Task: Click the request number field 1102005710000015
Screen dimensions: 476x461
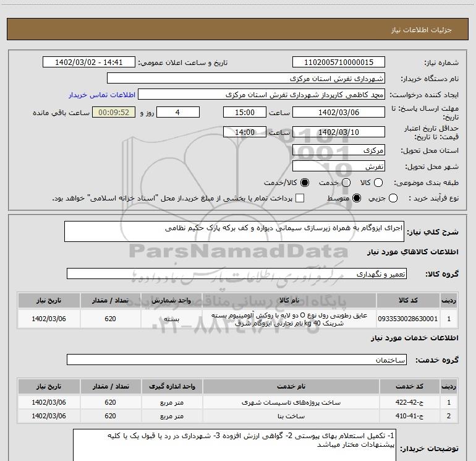Action: pos(339,62)
